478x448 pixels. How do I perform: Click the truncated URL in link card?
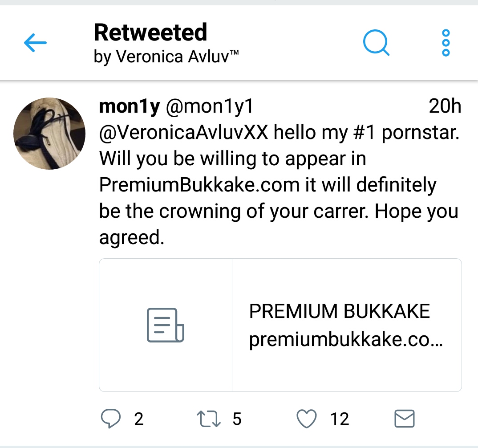pyautogui.click(x=346, y=340)
